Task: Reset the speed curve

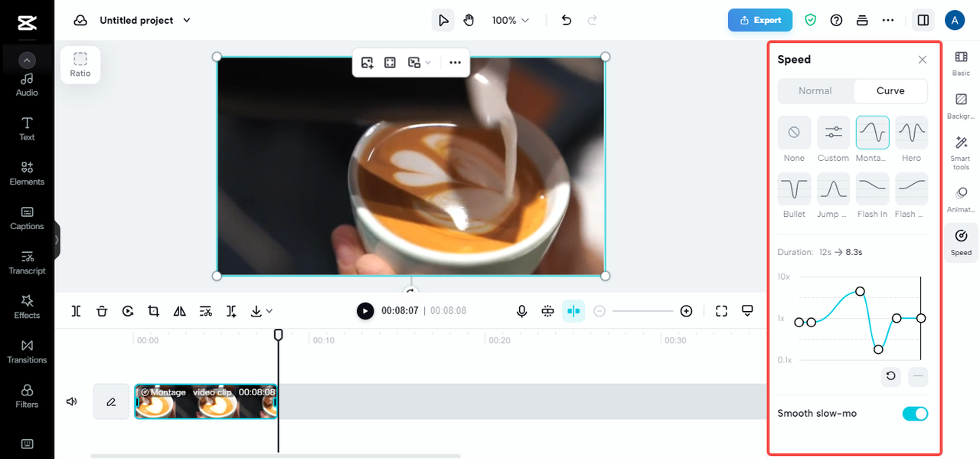Action: click(x=890, y=376)
